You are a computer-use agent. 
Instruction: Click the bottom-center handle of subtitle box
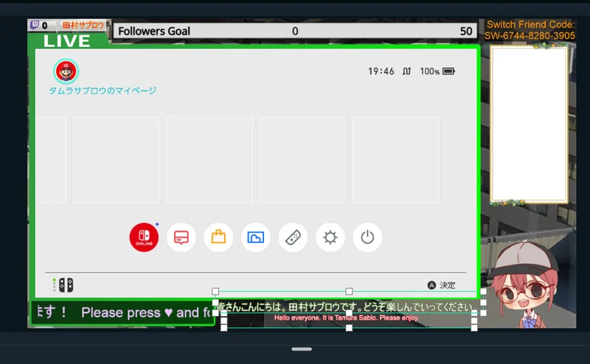(x=349, y=328)
